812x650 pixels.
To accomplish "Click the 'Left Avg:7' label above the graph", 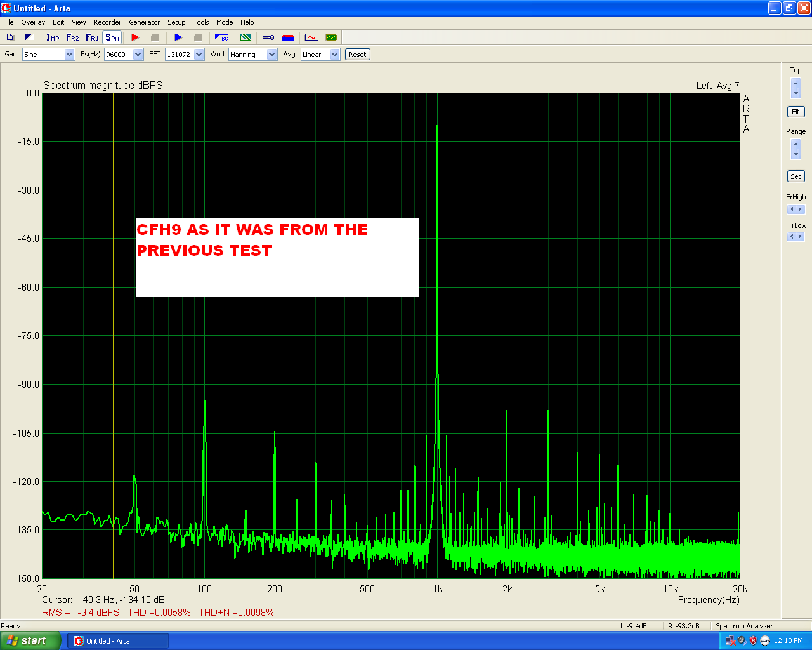I will coord(717,86).
